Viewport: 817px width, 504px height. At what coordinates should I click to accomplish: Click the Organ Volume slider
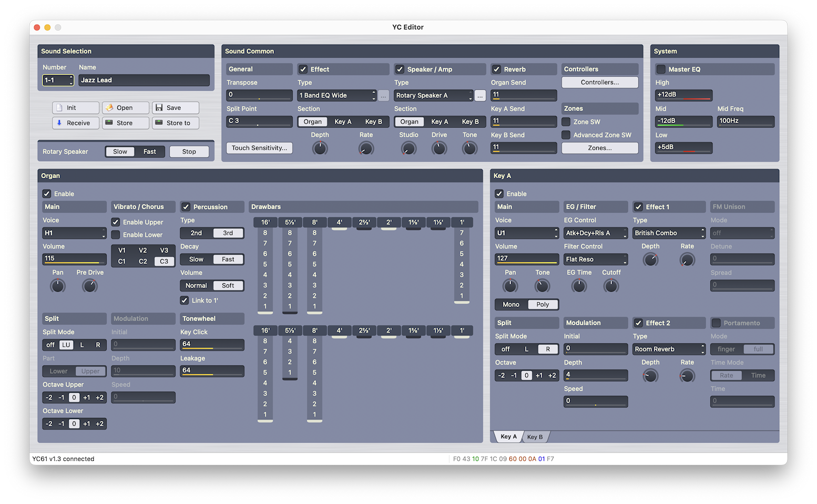(x=74, y=259)
